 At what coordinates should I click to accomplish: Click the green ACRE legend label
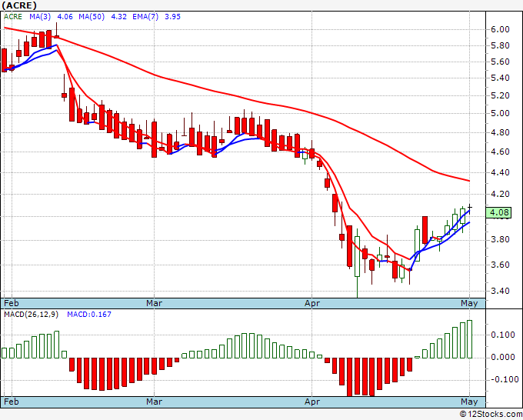[x=13, y=17]
